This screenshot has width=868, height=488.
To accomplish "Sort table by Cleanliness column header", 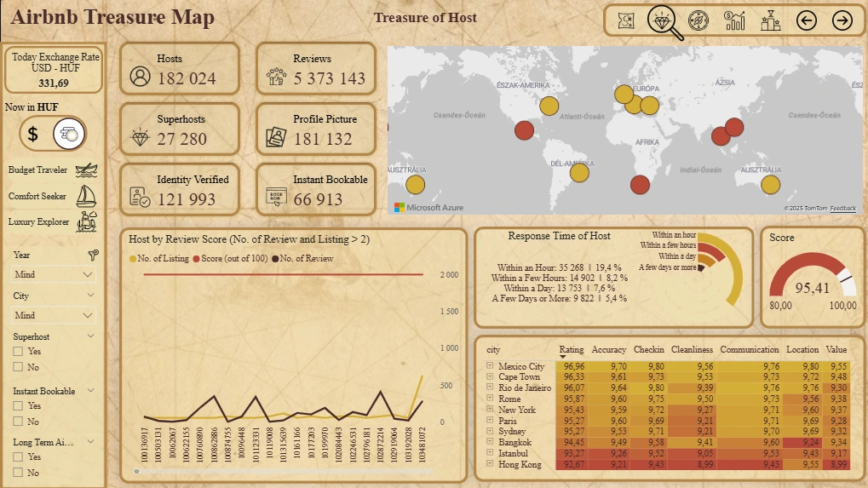I will [692, 350].
